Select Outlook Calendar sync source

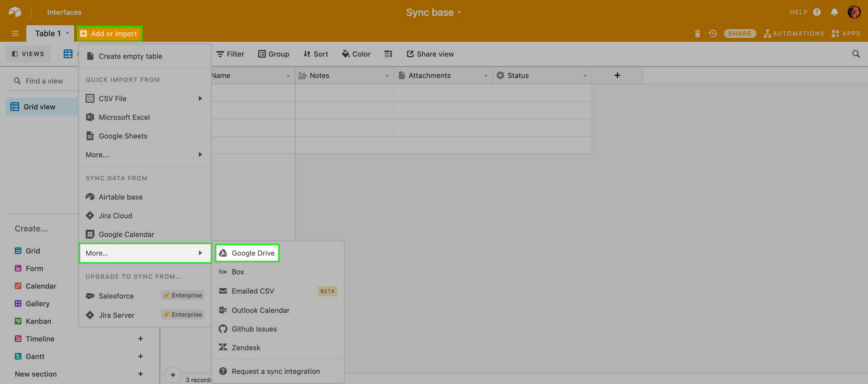coord(278,310)
